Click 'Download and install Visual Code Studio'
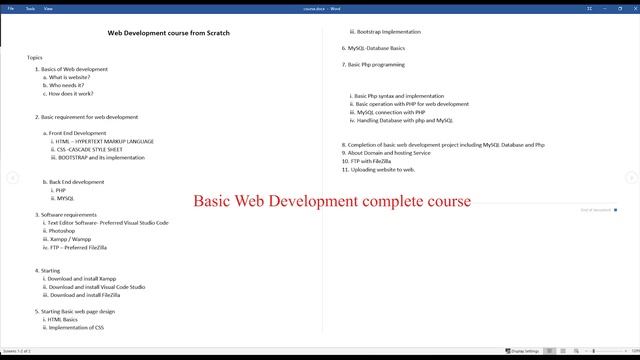The height and width of the screenshot is (360, 640). click(97, 287)
